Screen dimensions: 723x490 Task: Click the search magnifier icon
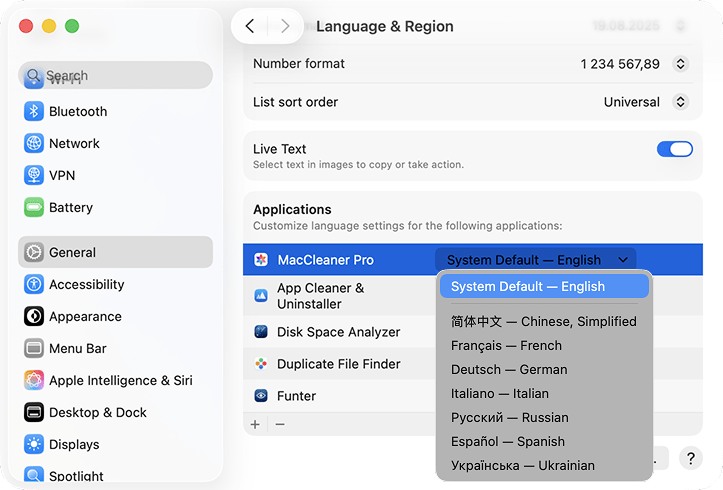33,75
